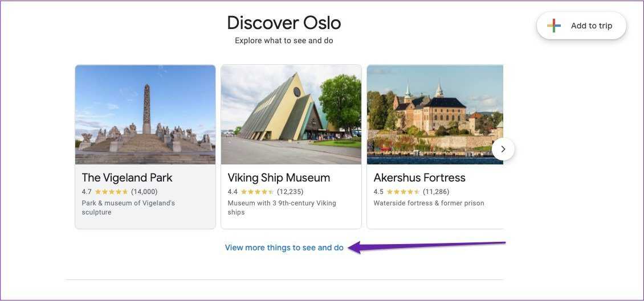The image size is (644, 301).
Task: Select the Akershus Fortress title
Action: [x=419, y=178]
